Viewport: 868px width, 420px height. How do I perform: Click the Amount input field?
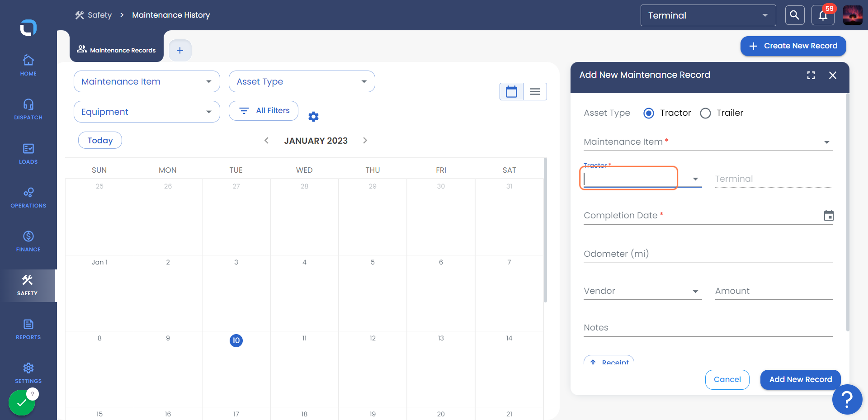coord(774,291)
